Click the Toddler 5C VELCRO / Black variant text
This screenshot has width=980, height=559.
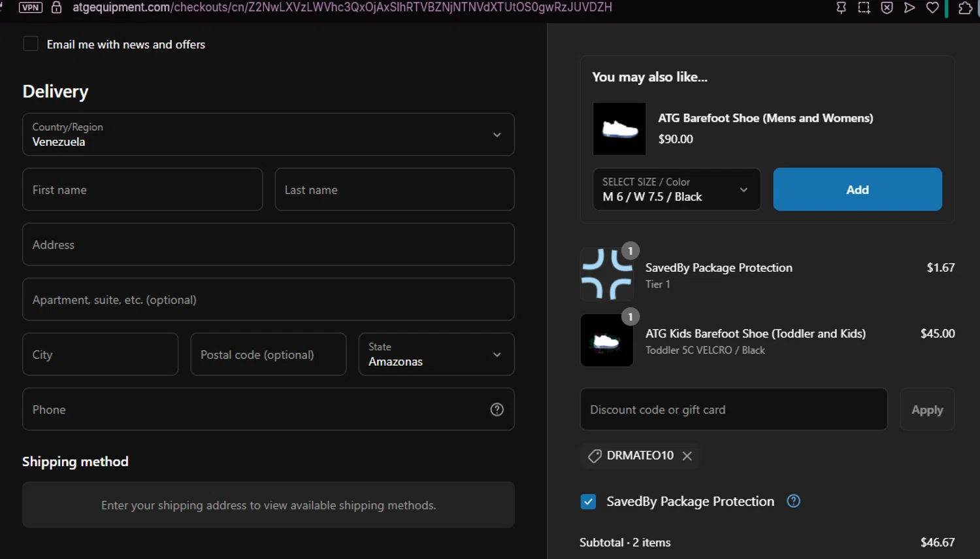tap(705, 350)
